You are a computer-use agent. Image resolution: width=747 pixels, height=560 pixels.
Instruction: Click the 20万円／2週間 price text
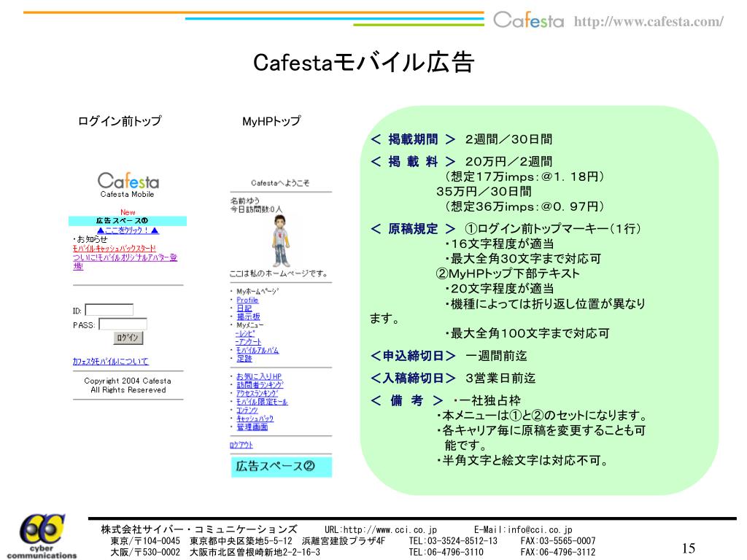[x=508, y=161]
